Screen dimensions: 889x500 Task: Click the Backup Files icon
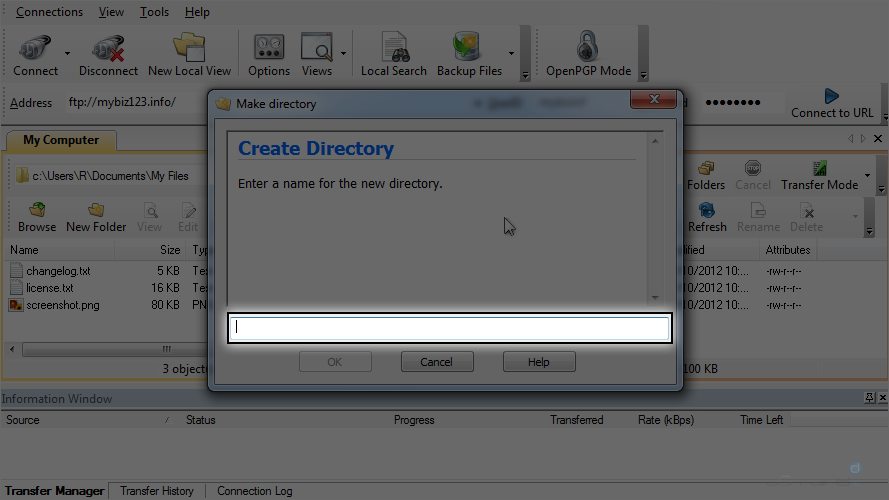(x=469, y=50)
